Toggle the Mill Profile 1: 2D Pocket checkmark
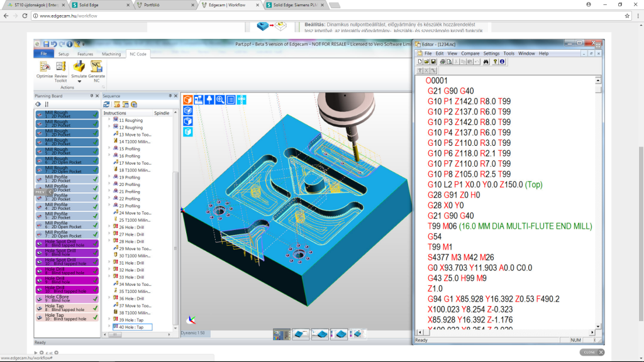Screen dimensions: 644x362 pyautogui.click(x=96, y=179)
